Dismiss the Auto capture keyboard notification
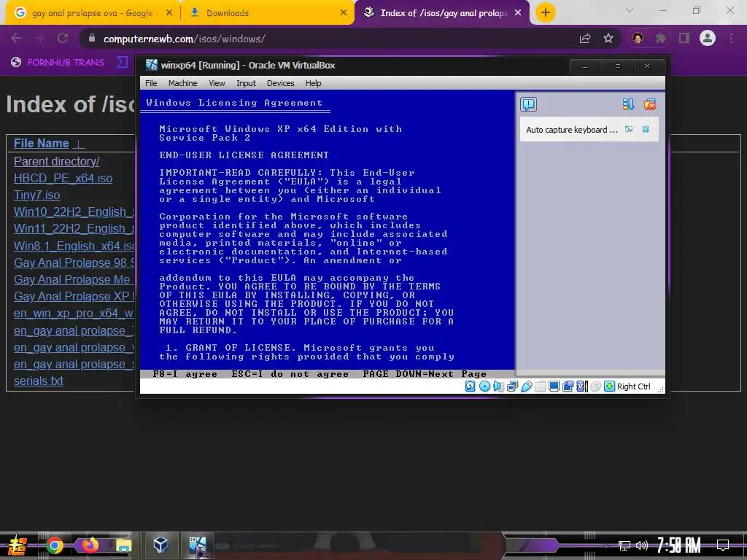The width and height of the screenshot is (747, 560). point(646,129)
